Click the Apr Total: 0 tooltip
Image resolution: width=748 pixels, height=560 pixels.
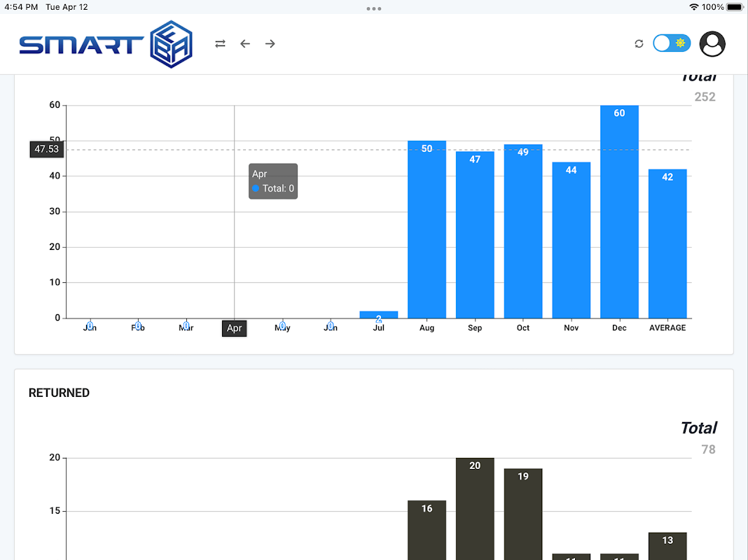coord(273,181)
